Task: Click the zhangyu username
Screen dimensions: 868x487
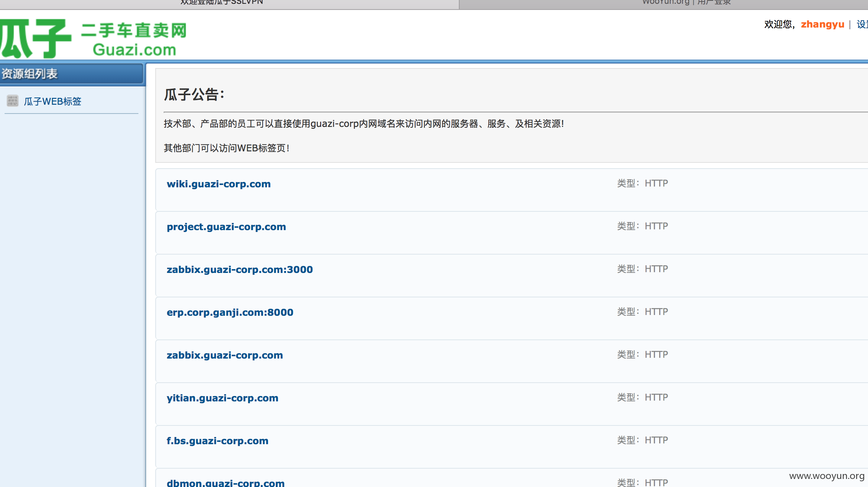Action: [x=822, y=24]
